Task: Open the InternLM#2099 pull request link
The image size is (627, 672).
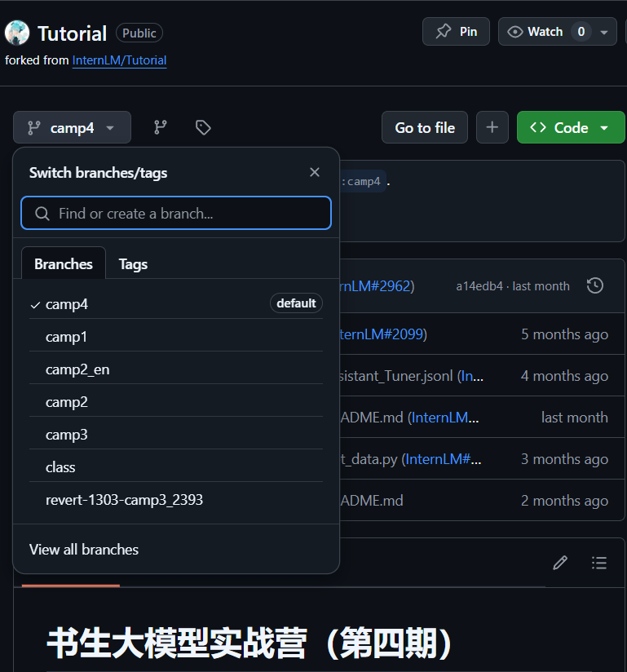Action: coord(382,334)
